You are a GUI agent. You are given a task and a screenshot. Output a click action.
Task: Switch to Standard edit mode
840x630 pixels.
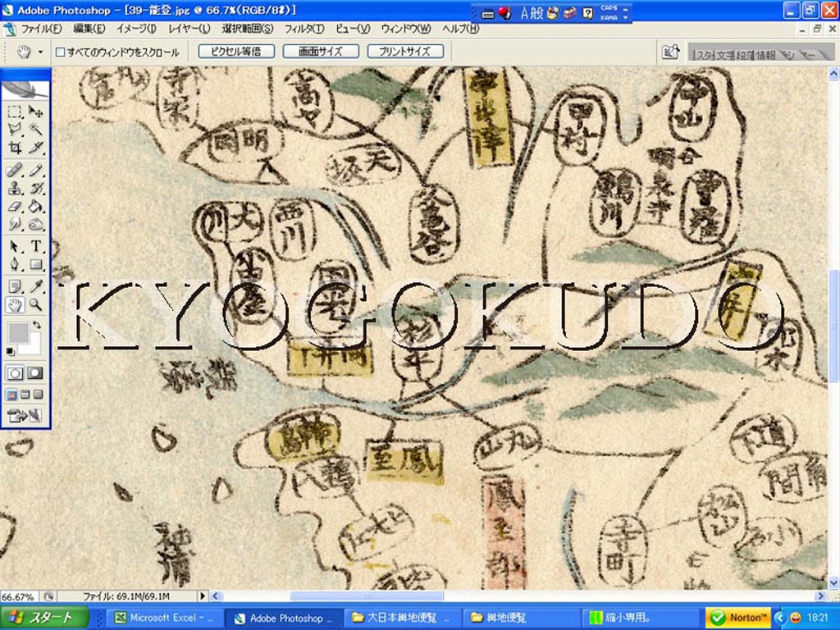(15, 373)
